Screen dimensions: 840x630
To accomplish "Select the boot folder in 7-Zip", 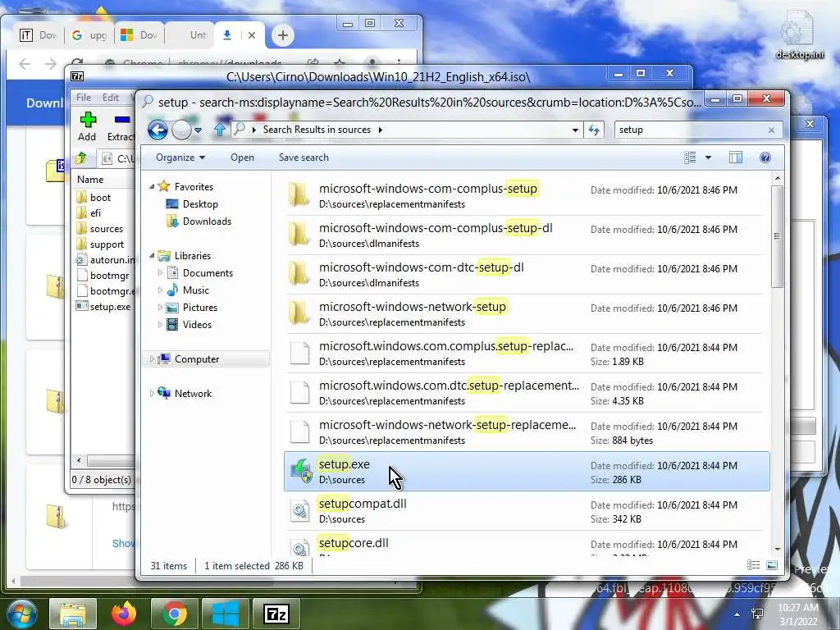I will [x=100, y=197].
